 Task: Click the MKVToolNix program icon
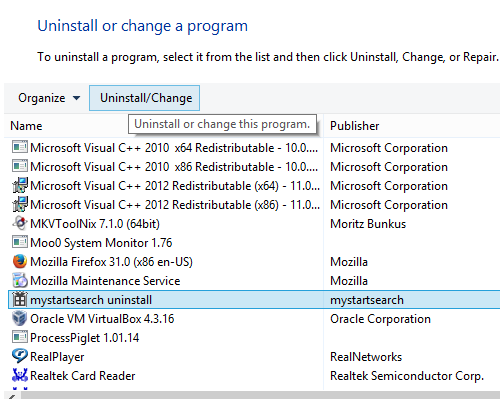20,224
